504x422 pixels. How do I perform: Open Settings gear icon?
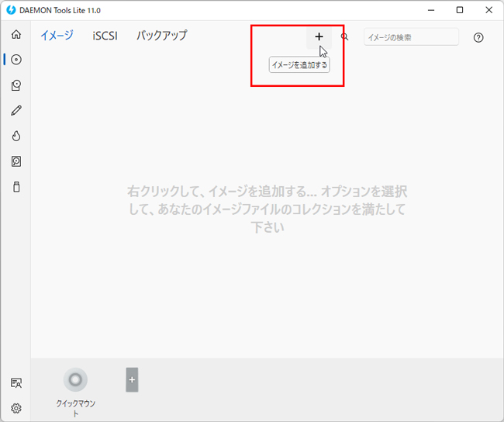pyautogui.click(x=16, y=409)
